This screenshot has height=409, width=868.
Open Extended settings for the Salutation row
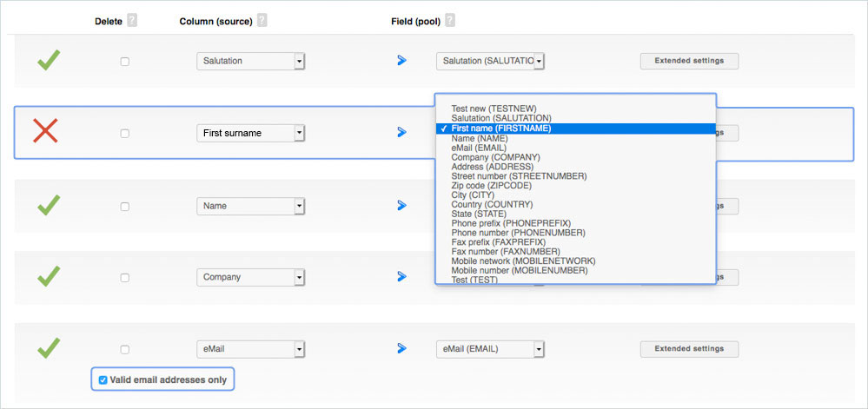689,61
